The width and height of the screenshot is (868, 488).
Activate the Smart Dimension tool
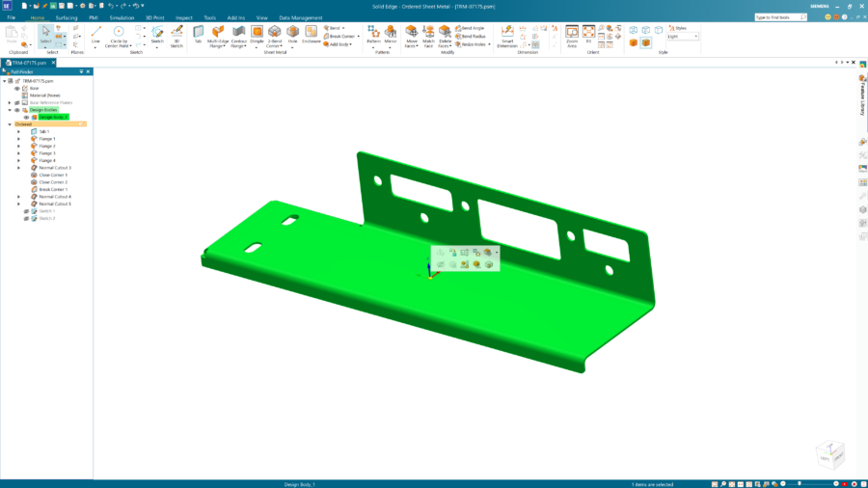[x=507, y=36]
